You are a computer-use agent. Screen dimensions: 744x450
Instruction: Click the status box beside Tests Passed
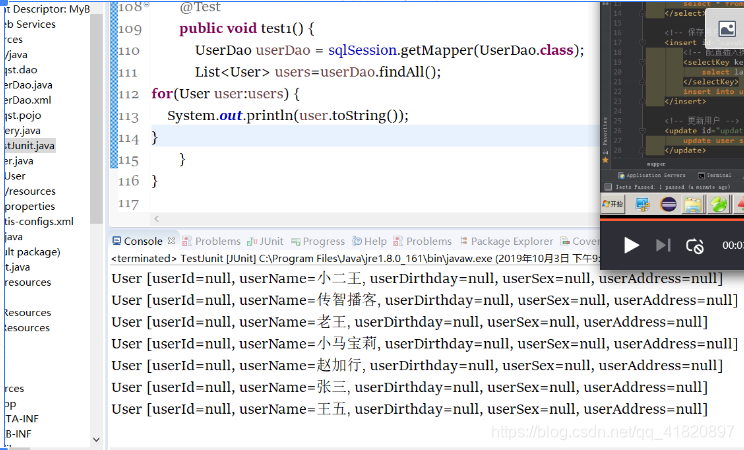point(608,187)
